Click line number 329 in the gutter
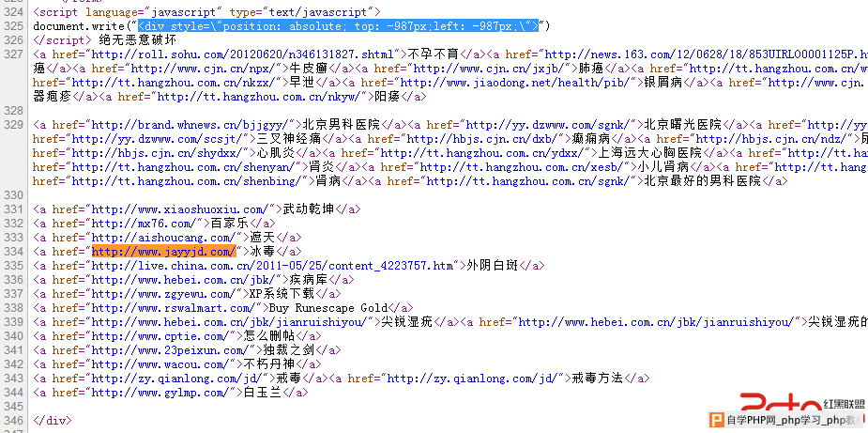Image resolution: width=868 pixels, height=433 pixels. [12, 125]
